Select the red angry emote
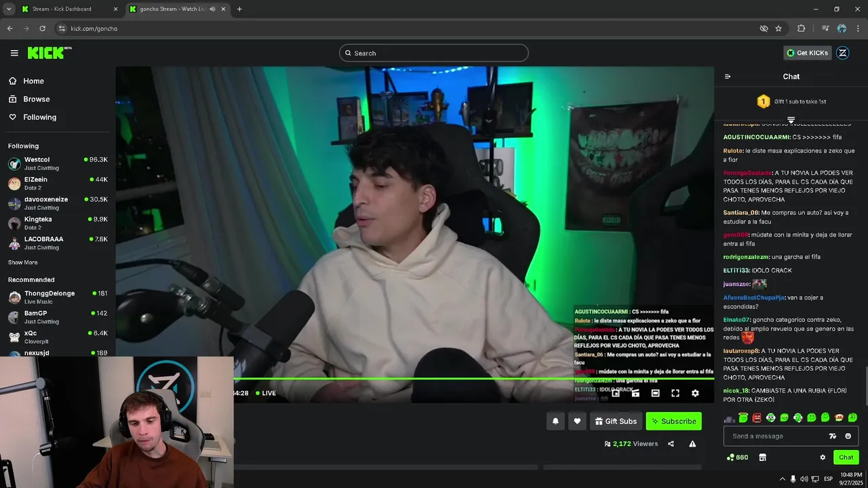The image size is (868, 488). pos(757,418)
